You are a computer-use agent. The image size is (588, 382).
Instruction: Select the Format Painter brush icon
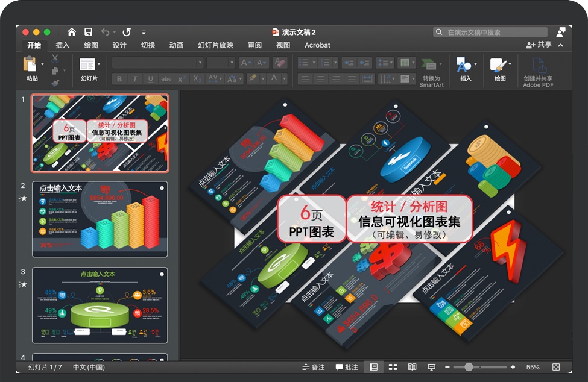55,83
